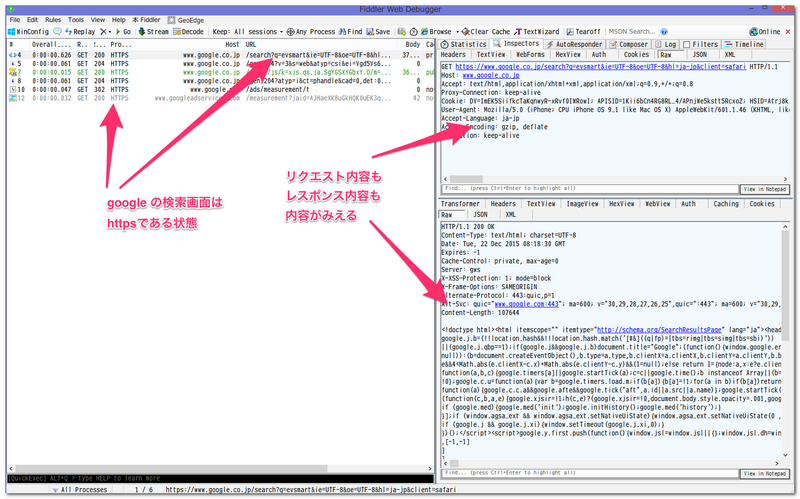Click the Go resume button
This screenshot has height=499, width=800.
click(123, 32)
